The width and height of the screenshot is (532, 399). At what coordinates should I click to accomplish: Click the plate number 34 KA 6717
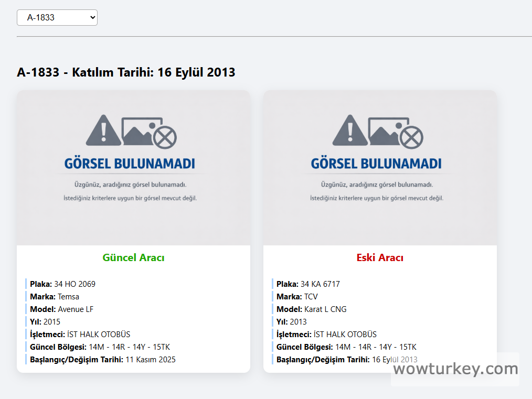(x=321, y=284)
